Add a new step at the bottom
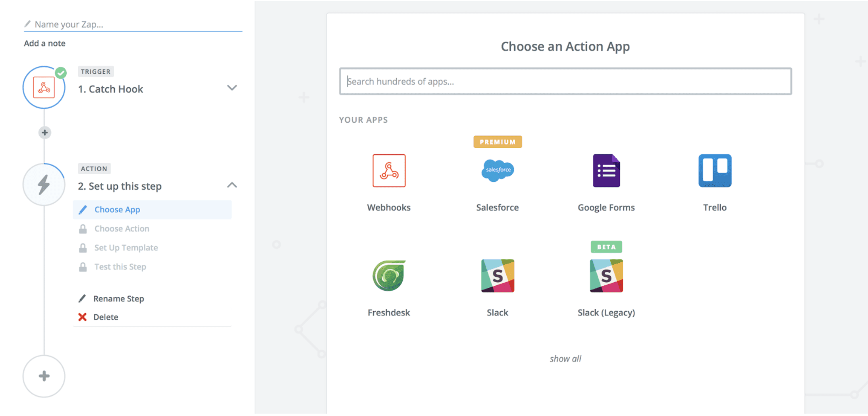 pos(44,376)
